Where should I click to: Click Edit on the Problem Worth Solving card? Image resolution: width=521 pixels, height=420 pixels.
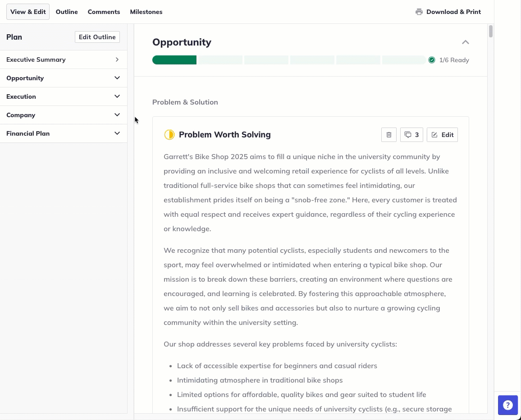click(442, 134)
